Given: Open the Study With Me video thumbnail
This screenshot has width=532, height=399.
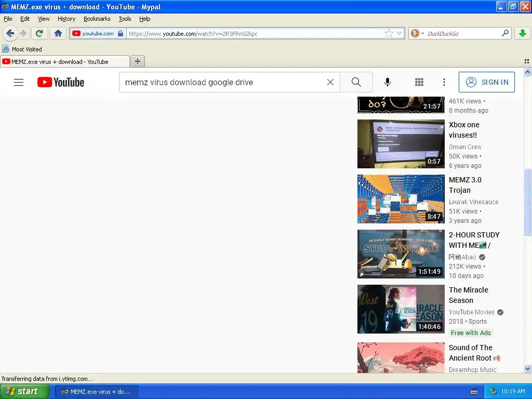Looking at the screenshot, I should coord(401,254).
